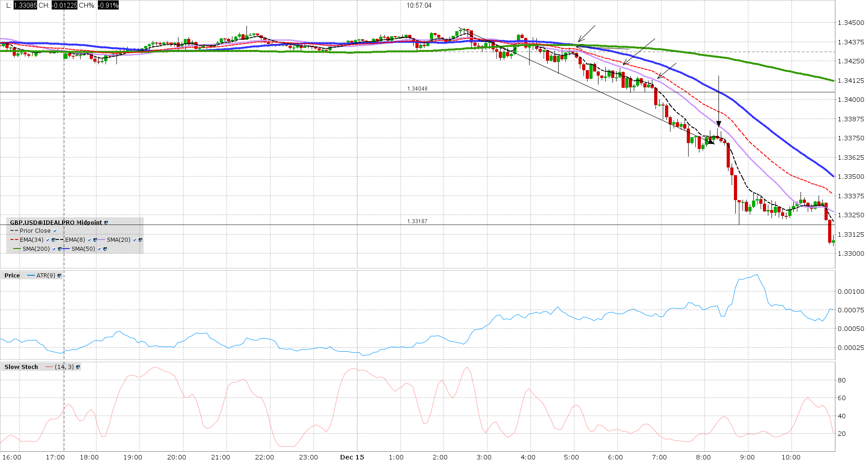Click the last price value 1.33085
Screen dimensions: 868x464
click(x=25, y=5)
